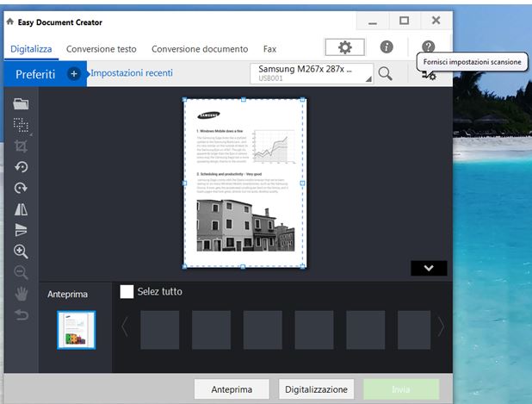Rotate the scan counterclockwise
The image size is (532, 404).
(x=21, y=167)
